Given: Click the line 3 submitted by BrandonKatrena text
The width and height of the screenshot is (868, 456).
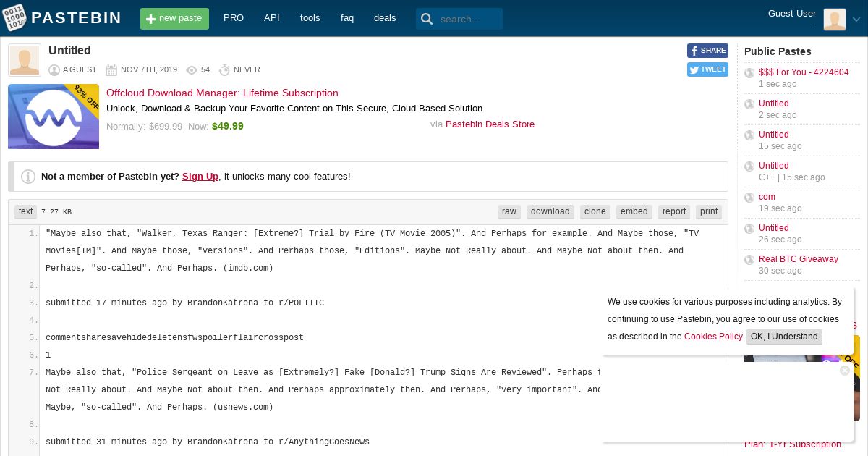Looking at the screenshot, I should tap(184, 303).
